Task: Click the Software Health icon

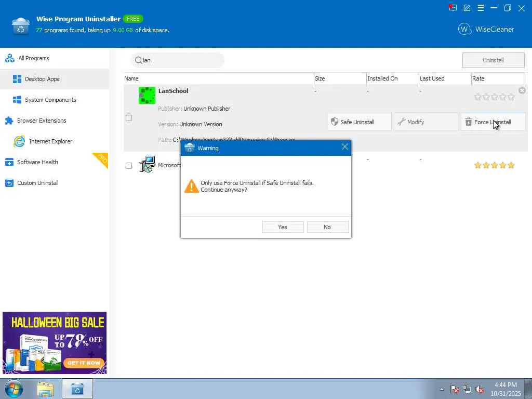Action: [9, 162]
